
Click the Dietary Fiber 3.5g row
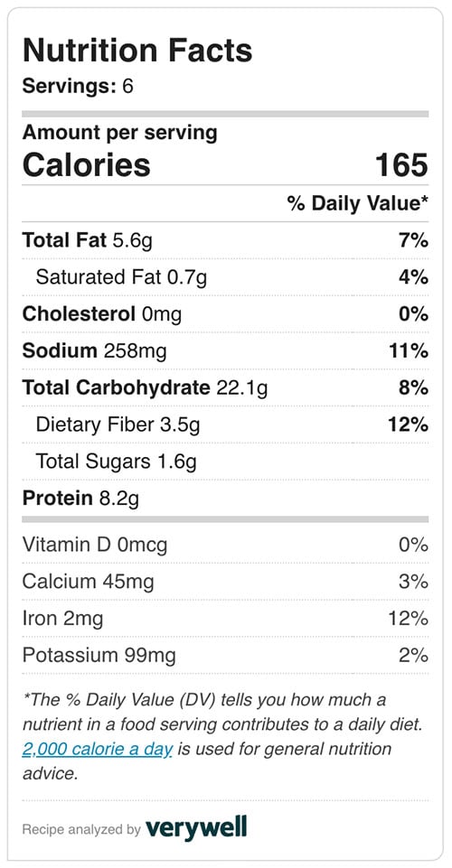click(x=225, y=425)
